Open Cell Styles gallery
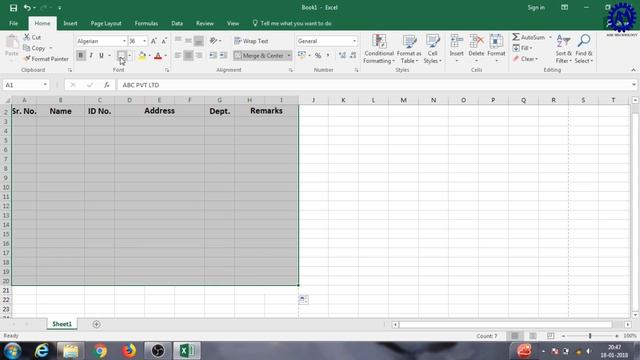The image size is (640, 360). (432, 49)
